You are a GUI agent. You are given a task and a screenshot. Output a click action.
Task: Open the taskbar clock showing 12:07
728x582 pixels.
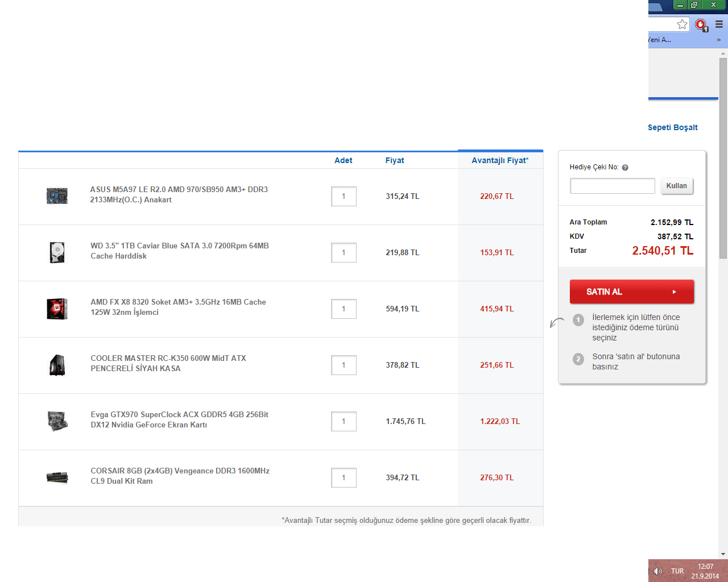coord(705,571)
